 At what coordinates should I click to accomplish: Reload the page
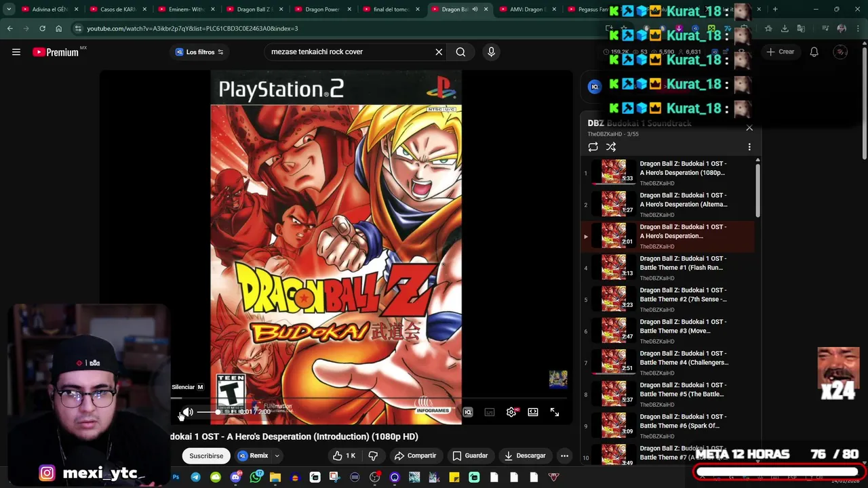pyautogui.click(x=42, y=28)
